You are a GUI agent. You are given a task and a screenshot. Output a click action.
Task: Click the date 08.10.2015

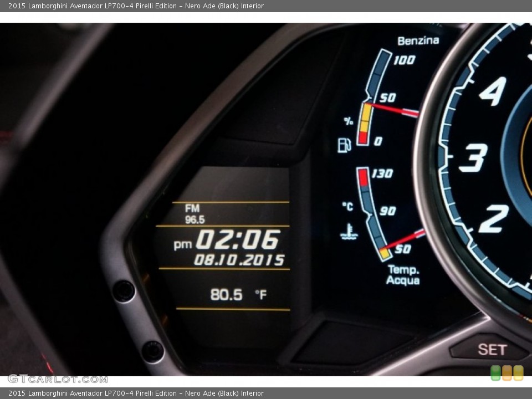pos(239,260)
